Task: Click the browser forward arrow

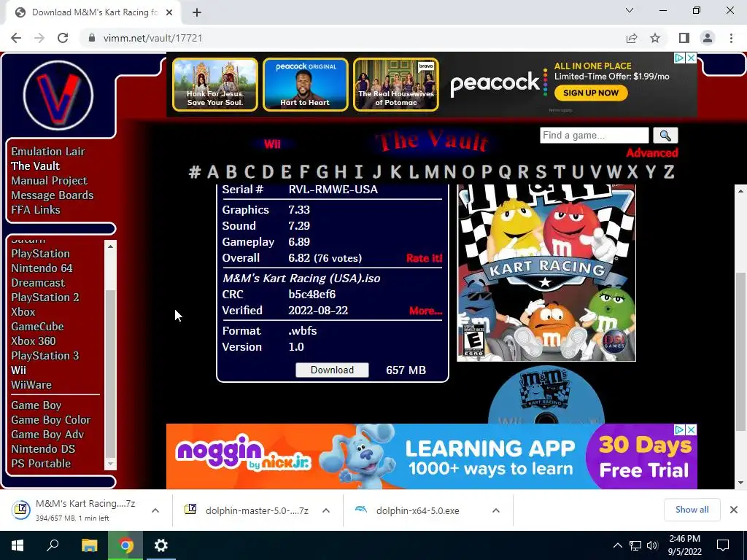Action: [x=39, y=38]
